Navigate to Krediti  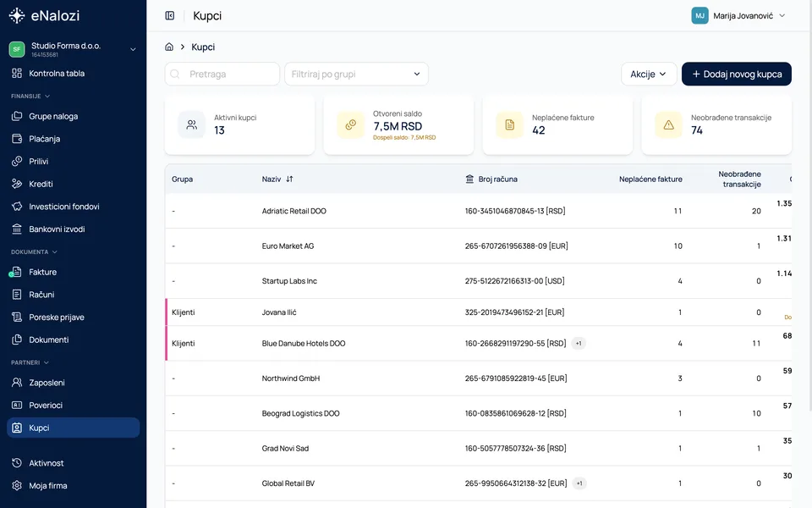73,184
